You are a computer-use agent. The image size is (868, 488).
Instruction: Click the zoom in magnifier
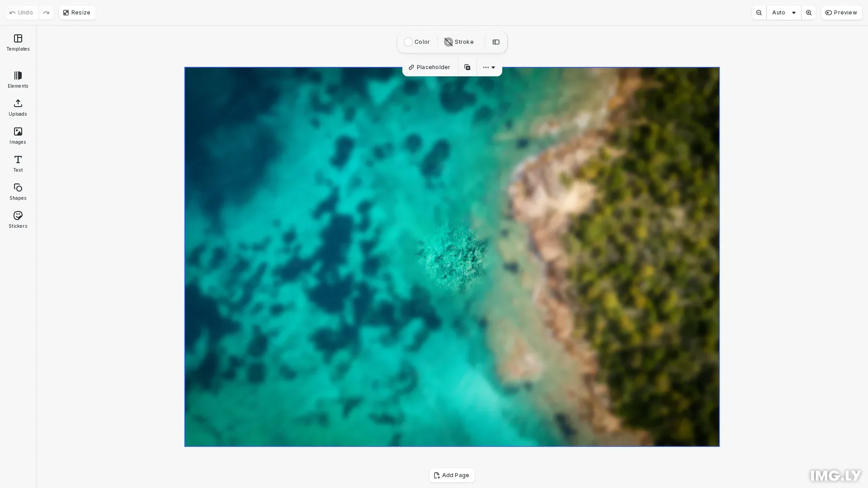click(808, 13)
